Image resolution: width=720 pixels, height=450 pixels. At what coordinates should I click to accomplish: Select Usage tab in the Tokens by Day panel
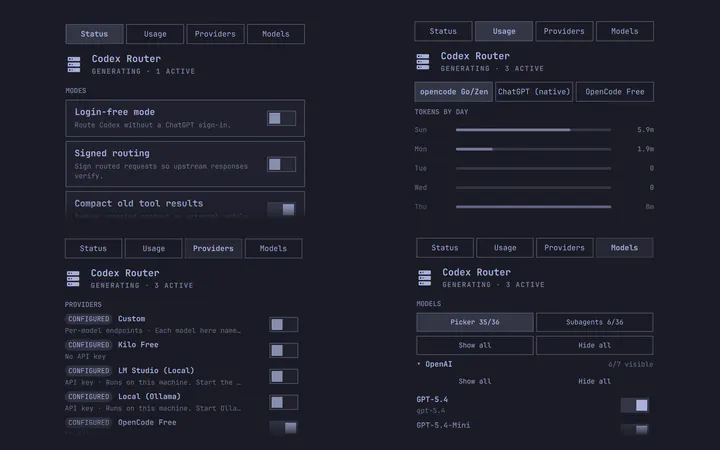click(504, 31)
